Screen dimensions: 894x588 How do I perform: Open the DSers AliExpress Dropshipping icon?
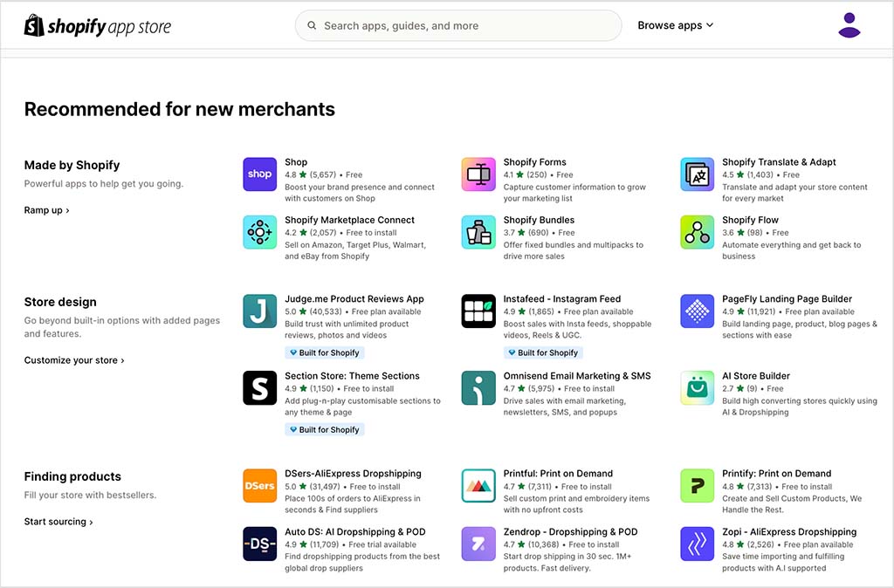tap(260, 486)
